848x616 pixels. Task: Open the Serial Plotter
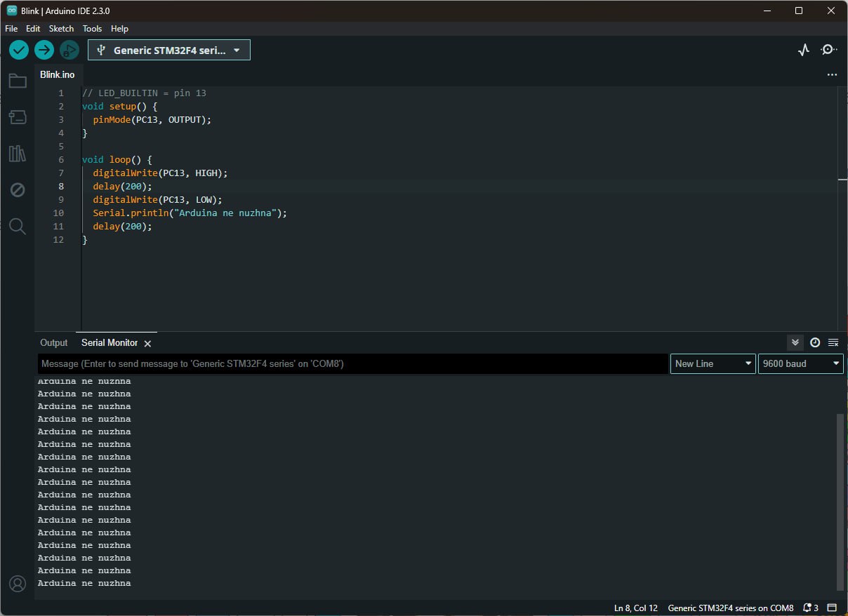(x=804, y=50)
